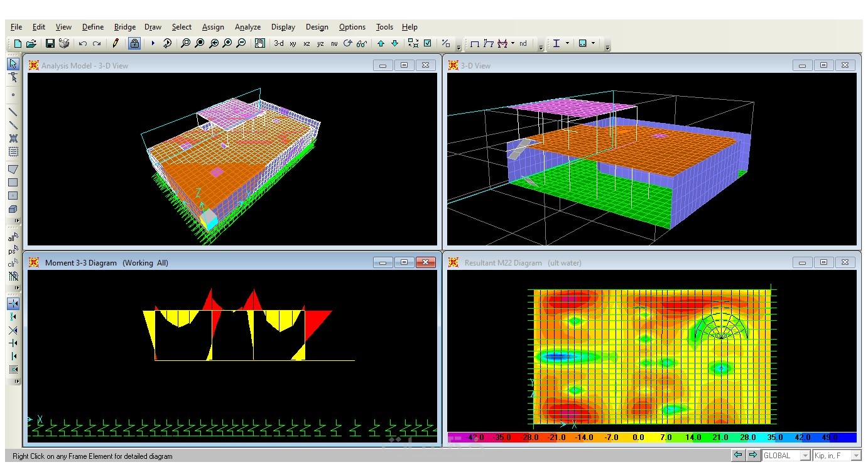The height and width of the screenshot is (467, 868).
Task: Click the status bar right arrow button
Action: tap(752, 455)
